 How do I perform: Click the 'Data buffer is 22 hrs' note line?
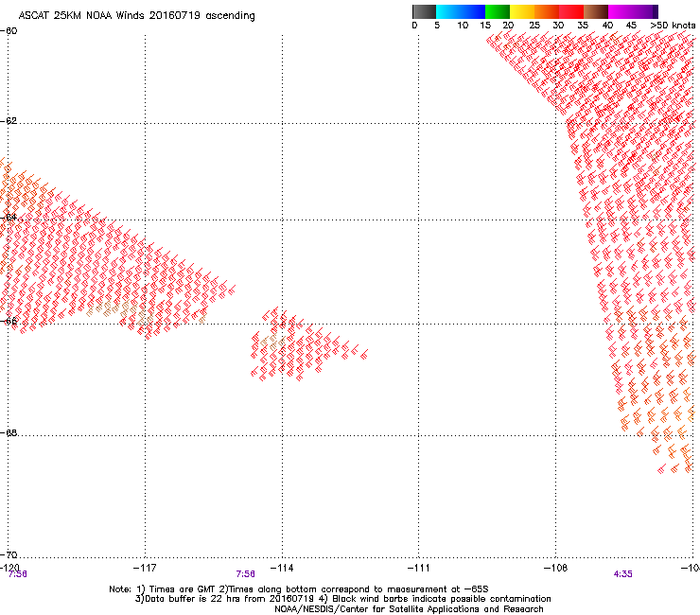(x=342, y=599)
